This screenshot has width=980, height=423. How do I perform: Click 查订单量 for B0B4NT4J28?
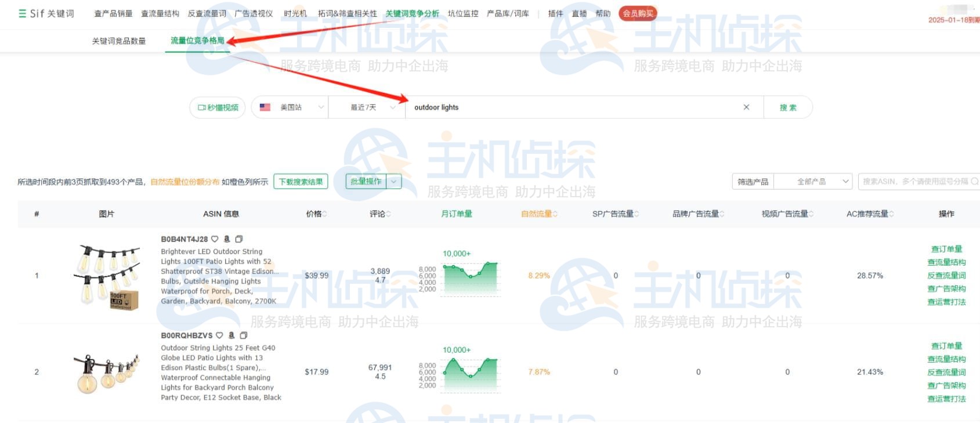tap(946, 249)
